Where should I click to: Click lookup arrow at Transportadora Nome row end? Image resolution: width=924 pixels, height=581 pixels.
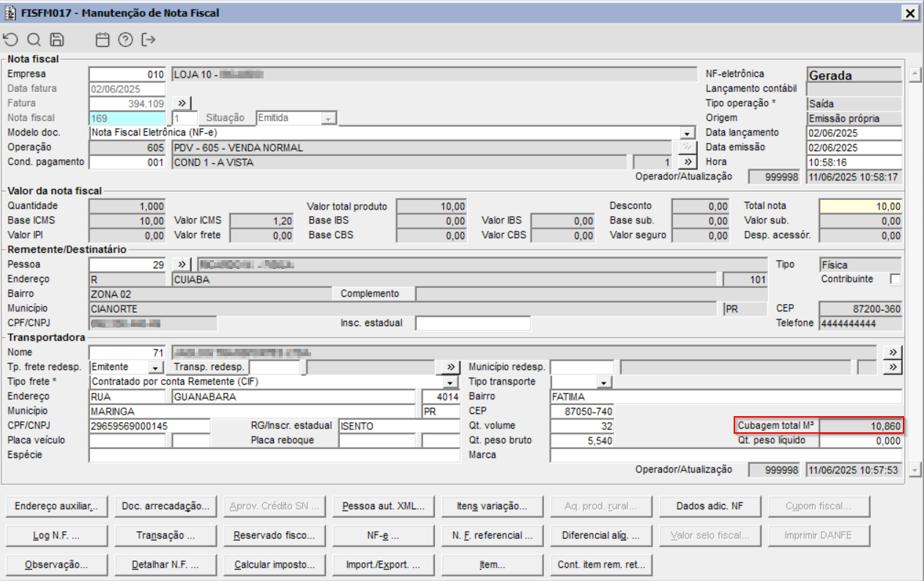(x=891, y=352)
